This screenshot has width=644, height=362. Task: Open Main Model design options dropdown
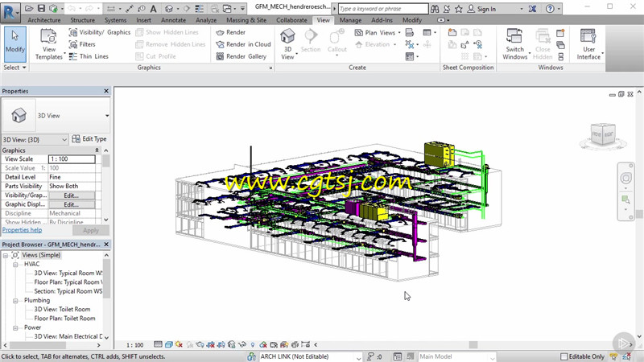[492, 356]
